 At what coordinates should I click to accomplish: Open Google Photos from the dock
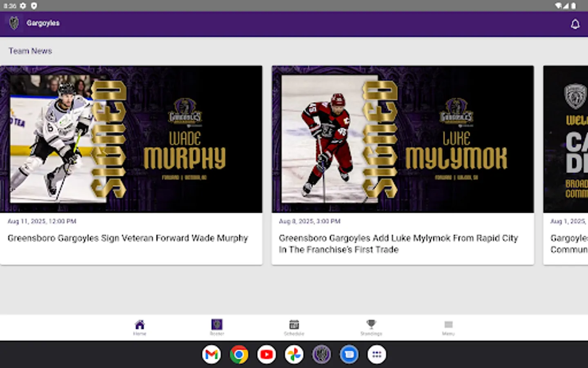point(294,354)
